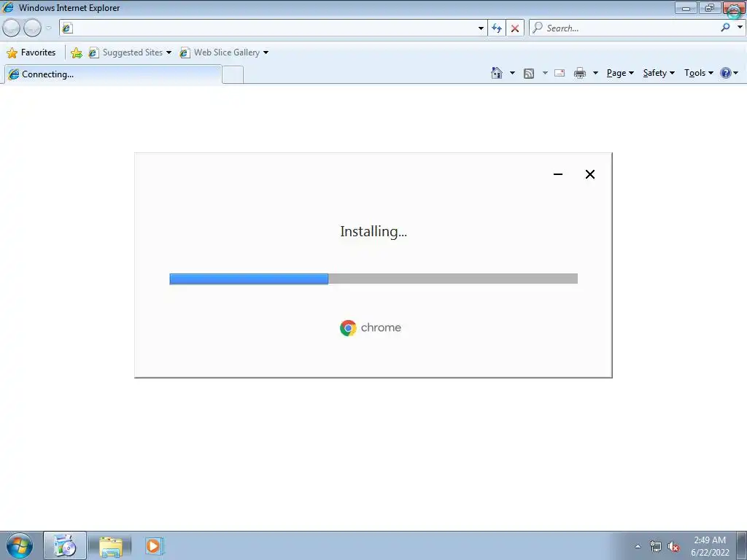Viewport: 747px width, 560px height.
Task: Select the Connecting... tab
Action: (112, 74)
